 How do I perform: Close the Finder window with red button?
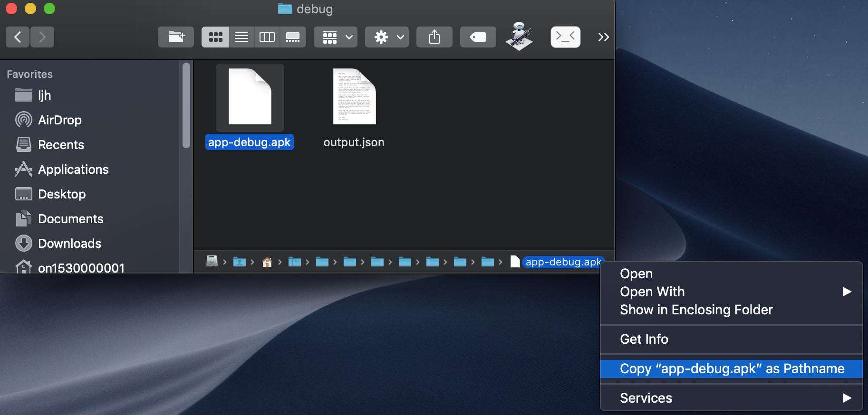click(11, 9)
